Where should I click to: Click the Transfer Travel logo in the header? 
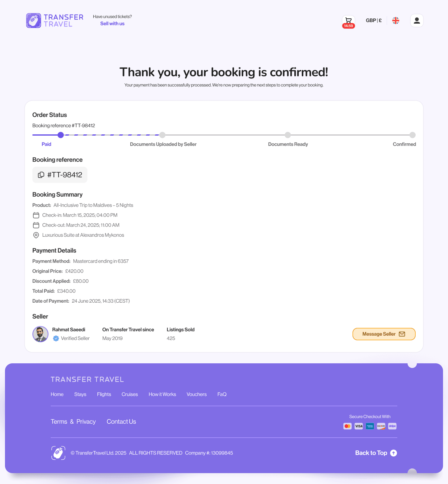pyautogui.click(x=55, y=20)
